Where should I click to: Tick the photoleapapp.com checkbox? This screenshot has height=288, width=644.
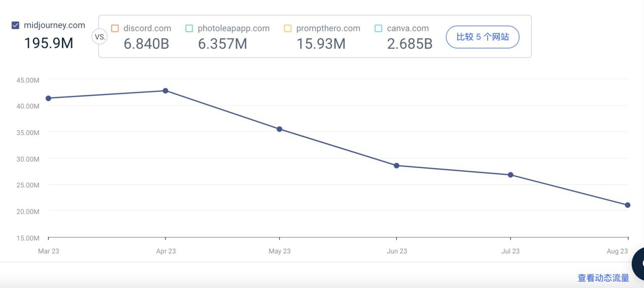pos(189,28)
